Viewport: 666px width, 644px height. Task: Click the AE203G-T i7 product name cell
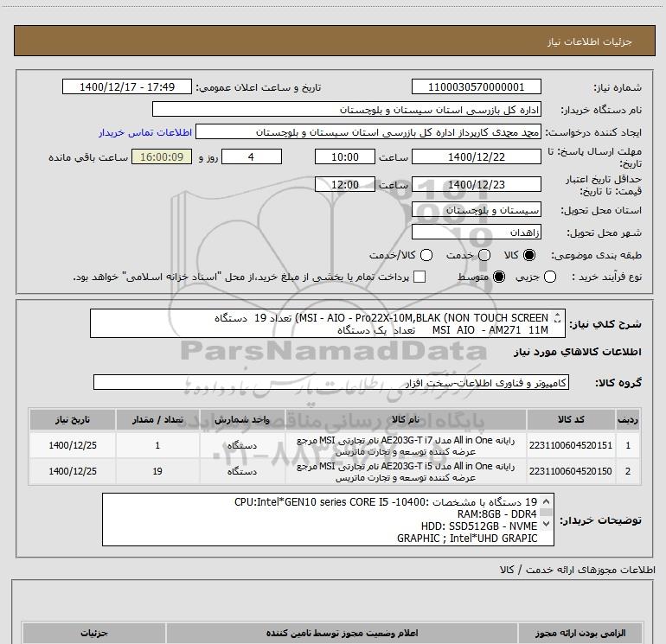(406, 445)
